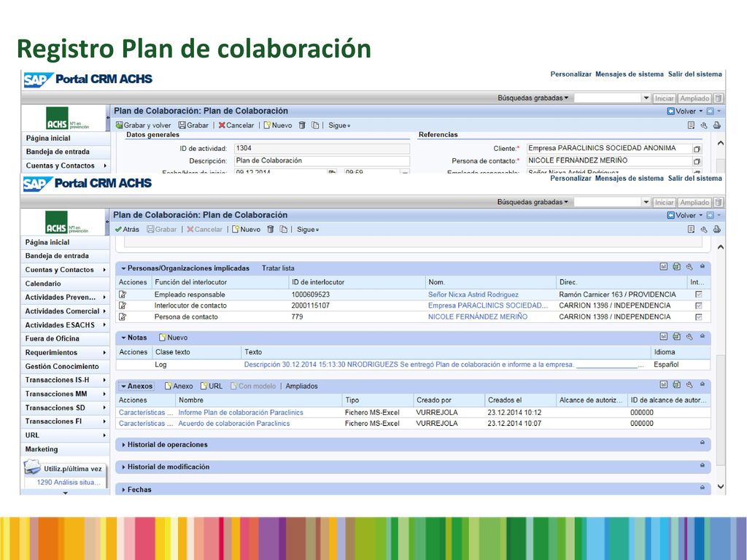Click personalize wrench icon in upper screenshot toolbar

pos(704,125)
